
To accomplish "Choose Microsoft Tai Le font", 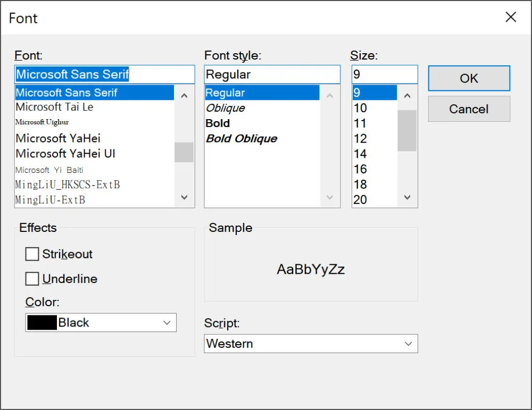I will point(95,107).
